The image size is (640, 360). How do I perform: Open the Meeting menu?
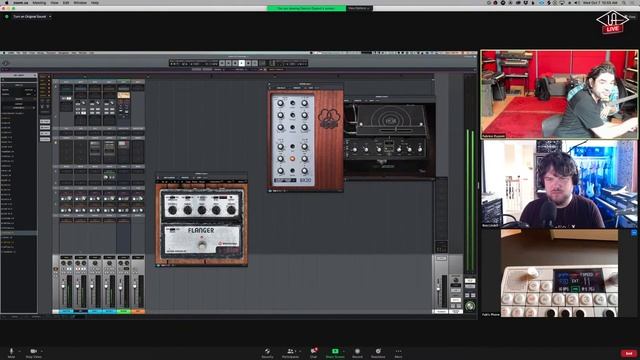pos(39,2)
